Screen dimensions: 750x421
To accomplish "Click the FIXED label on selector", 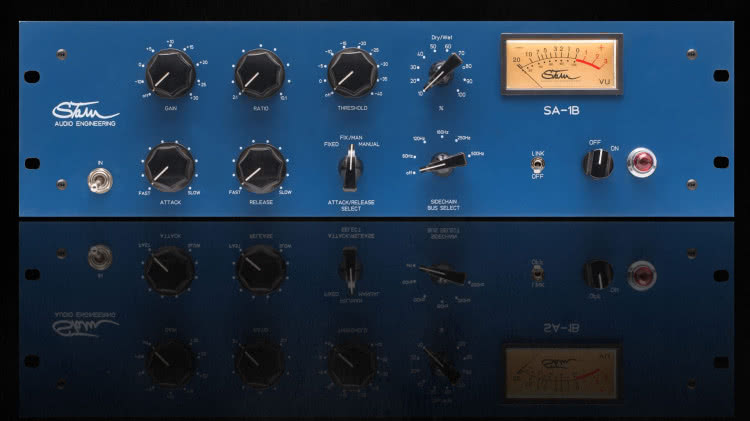I will [x=331, y=144].
